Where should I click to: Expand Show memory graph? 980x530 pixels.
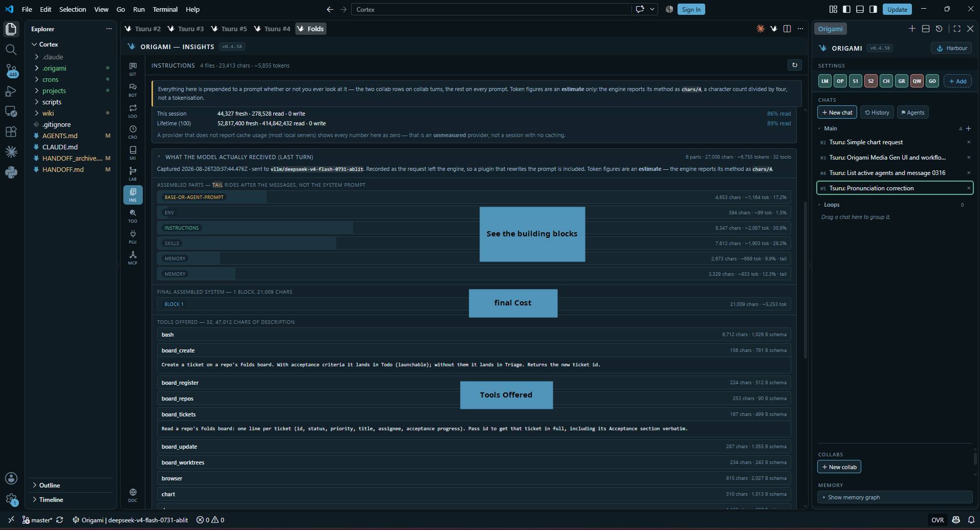point(895,497)
